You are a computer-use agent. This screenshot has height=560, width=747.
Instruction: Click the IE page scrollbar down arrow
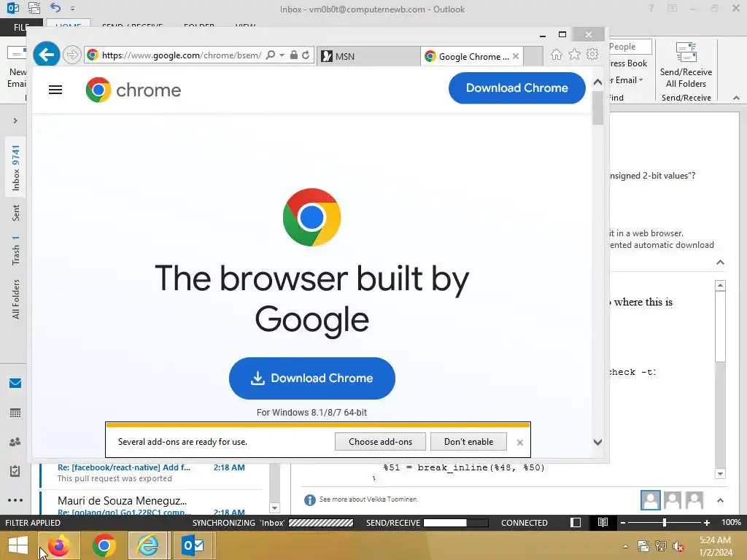tap(597, 443)
